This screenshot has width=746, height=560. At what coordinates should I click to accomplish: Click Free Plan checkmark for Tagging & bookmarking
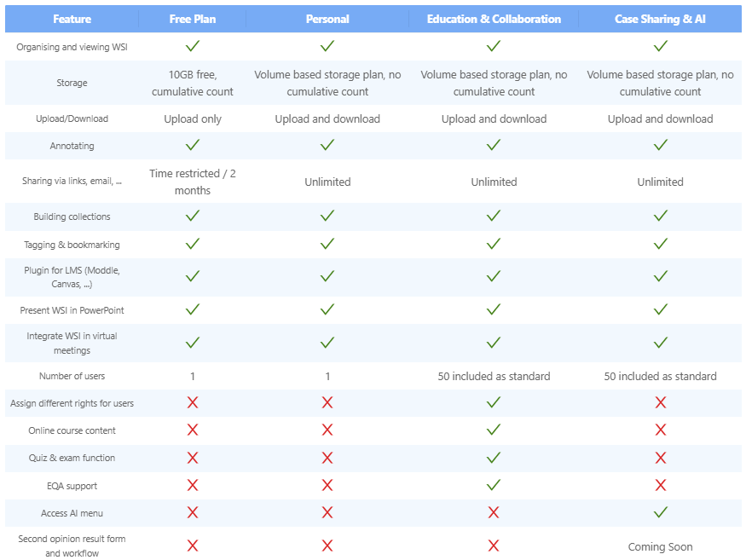[193, 245]
